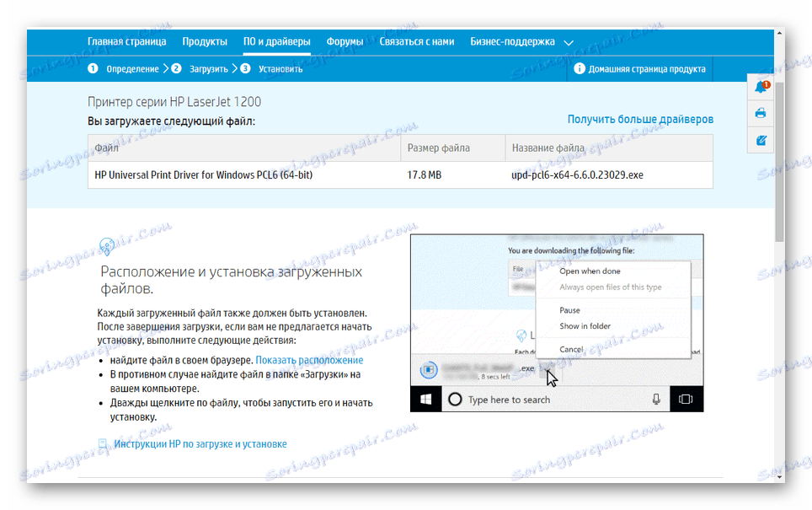This screenshot has height=510, width=812.
Task: Click Принтер серии HP LaserJet 1200 heading
Action: coord(174,102)
